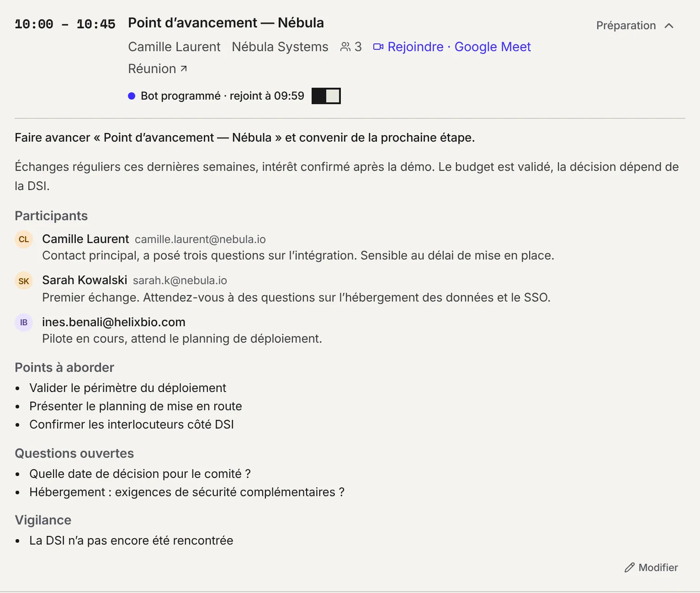Click the Modifier edit button
Viewport: 700px width, 593px height.
point(651,567)
